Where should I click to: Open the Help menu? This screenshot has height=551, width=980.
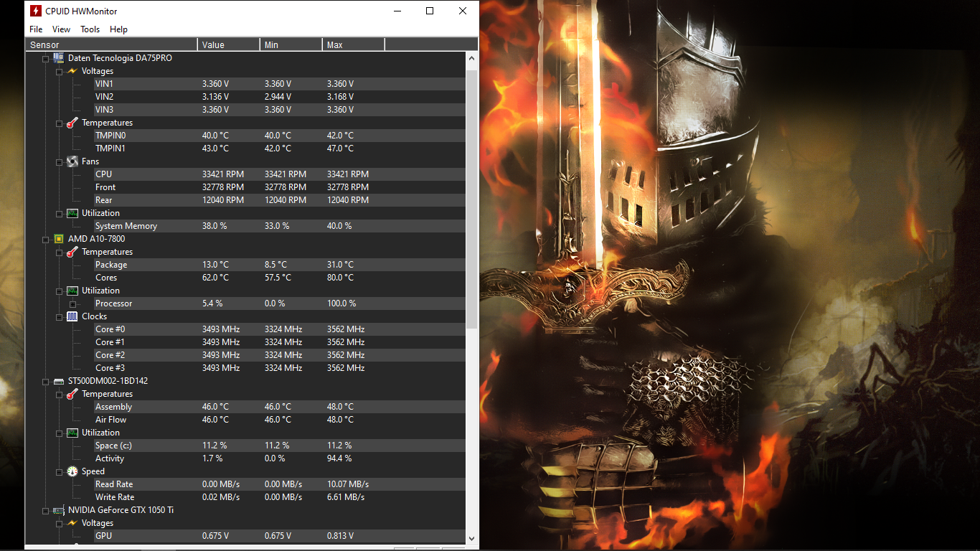(x=119, y=29)
